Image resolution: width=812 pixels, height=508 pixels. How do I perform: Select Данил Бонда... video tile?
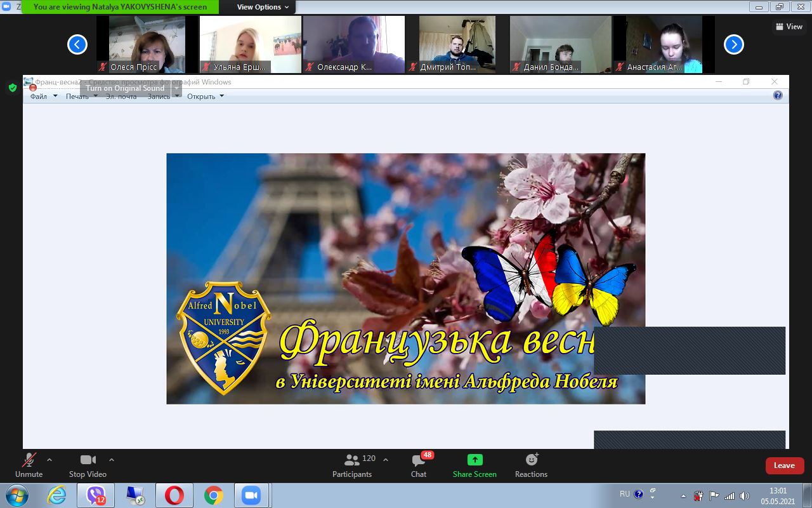(x=561, y=44)
